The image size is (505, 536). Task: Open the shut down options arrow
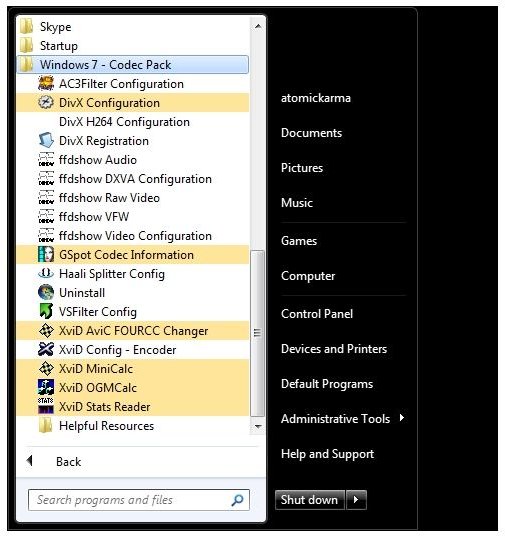(356, 500)
